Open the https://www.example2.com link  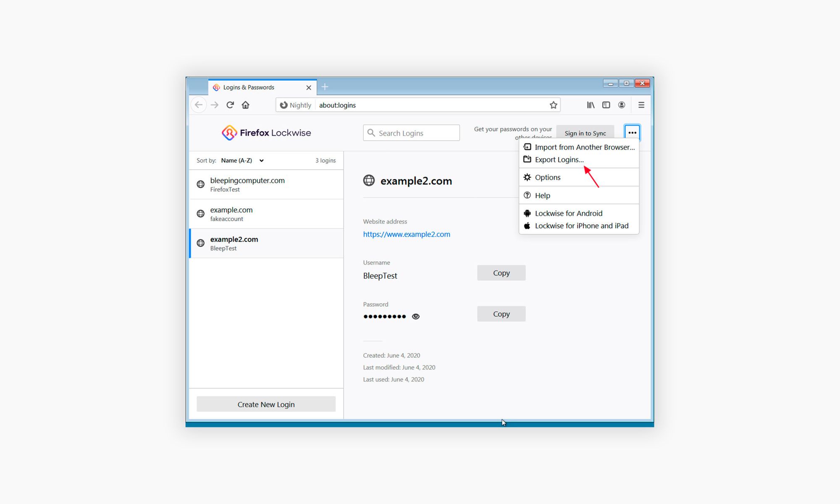tap(407, 234)
